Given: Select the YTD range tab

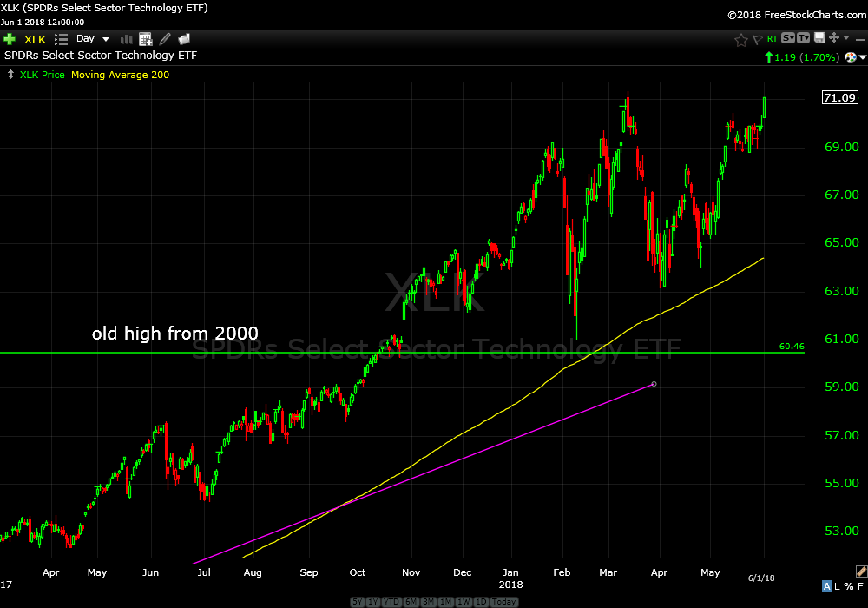Looking at the screenshot, I should tap(391, 602).
